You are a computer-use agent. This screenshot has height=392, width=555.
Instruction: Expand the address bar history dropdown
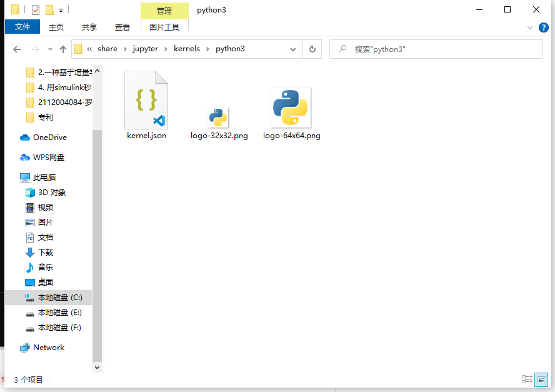293,49
